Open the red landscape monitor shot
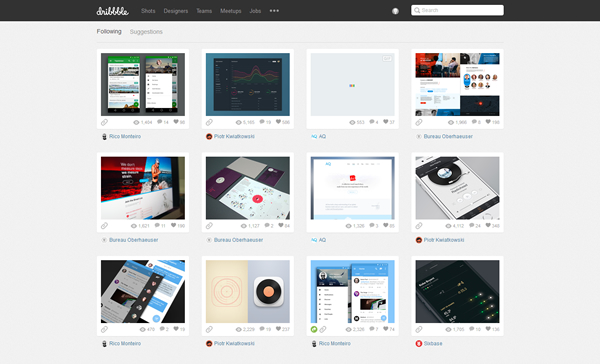The image size is (600, 364). point(143,188)
